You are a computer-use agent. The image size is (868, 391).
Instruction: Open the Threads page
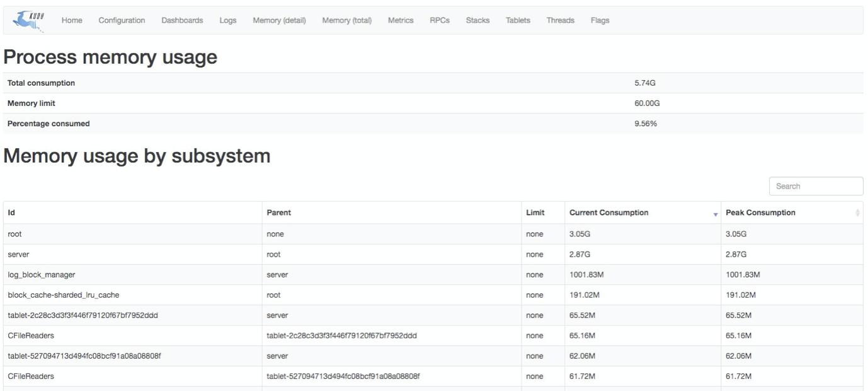pos(561,20)
